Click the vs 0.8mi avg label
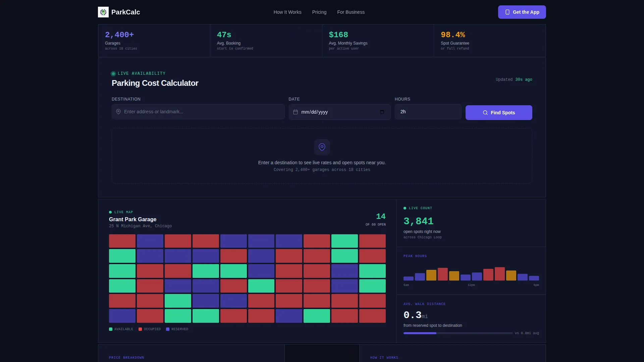644x362 pixels. pos(527,333)
